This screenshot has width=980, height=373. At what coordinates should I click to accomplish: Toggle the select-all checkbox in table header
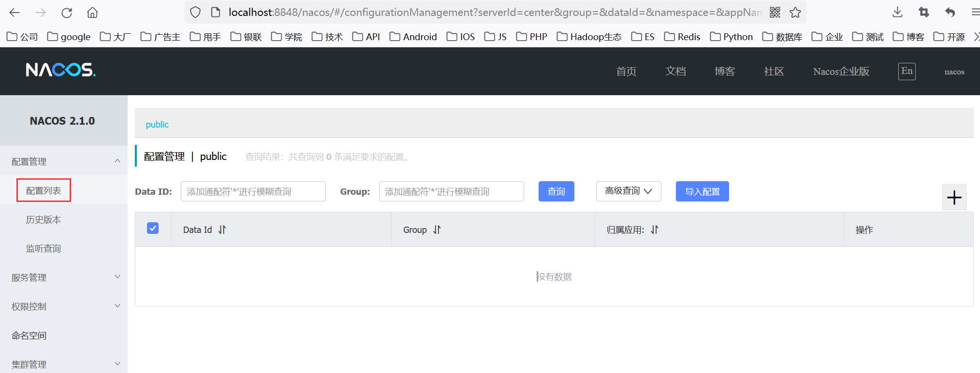point(153,228)
